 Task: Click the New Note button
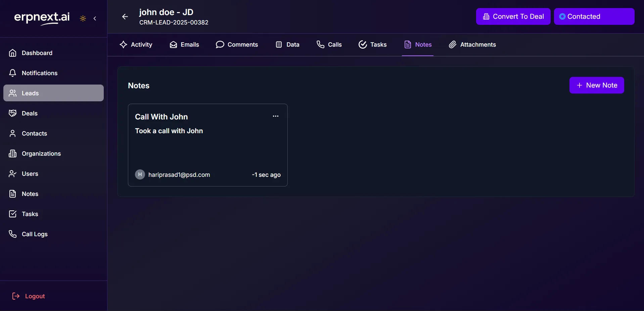point(596,85)
